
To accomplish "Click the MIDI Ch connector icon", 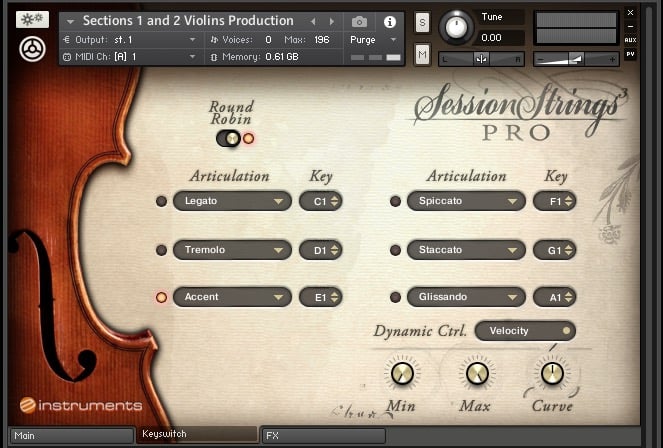I will 66,57.
